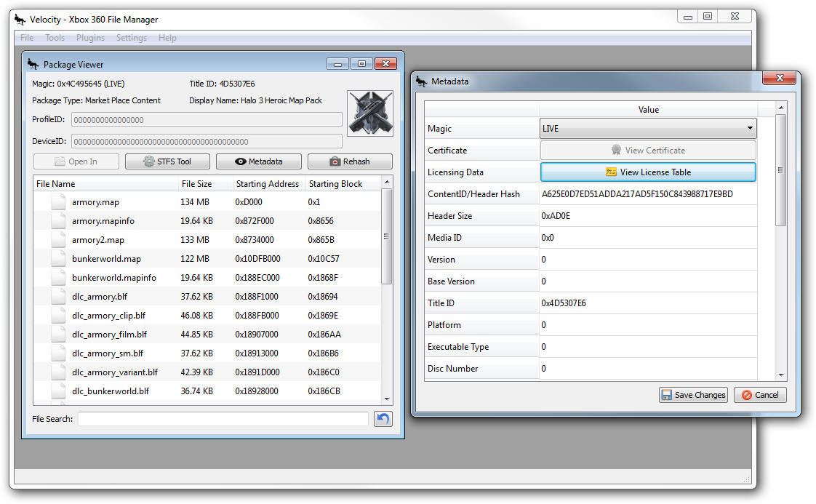Select the dlc_bunkerworld.blf file icon

[x=58, y=391]
